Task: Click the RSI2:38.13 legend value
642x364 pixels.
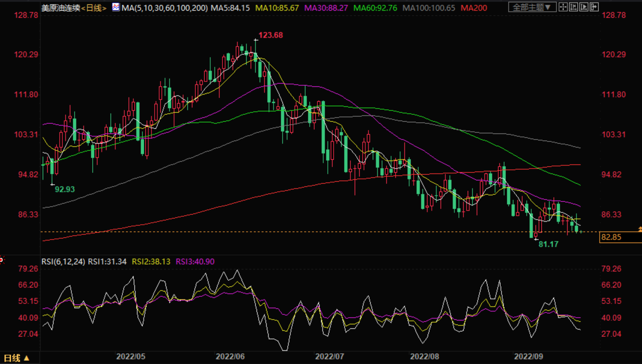Action: 151,262
